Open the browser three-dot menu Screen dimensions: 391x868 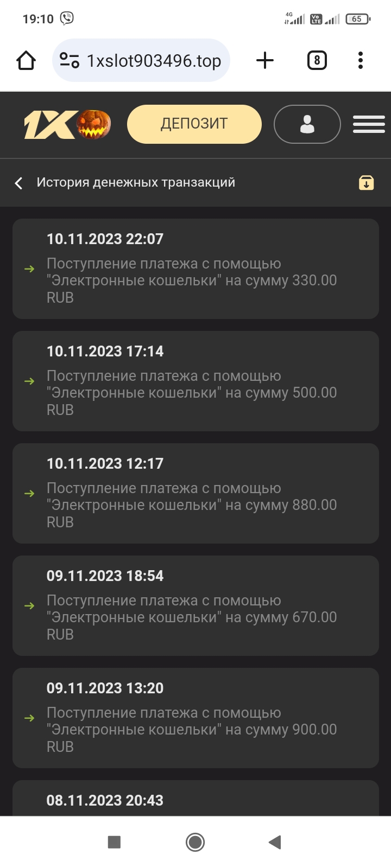pyautogui.click(x=361, y=60)
